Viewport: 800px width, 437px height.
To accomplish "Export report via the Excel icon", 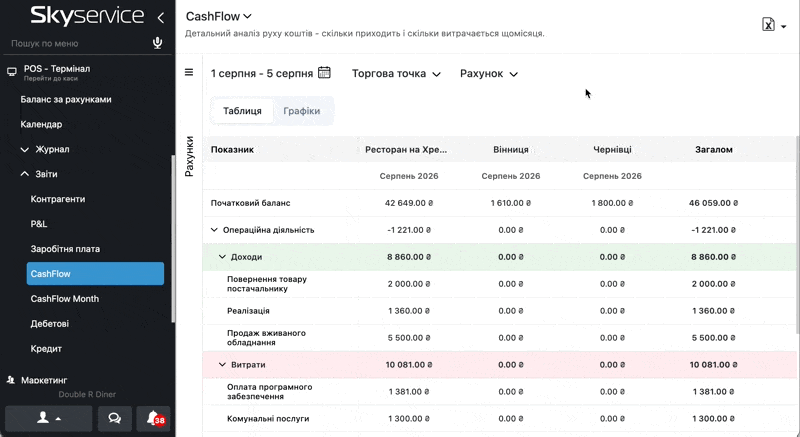I will click(768, 24).
